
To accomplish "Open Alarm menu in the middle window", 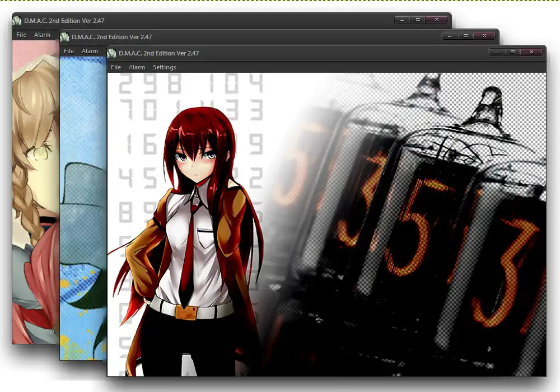I will click(90, 51).
